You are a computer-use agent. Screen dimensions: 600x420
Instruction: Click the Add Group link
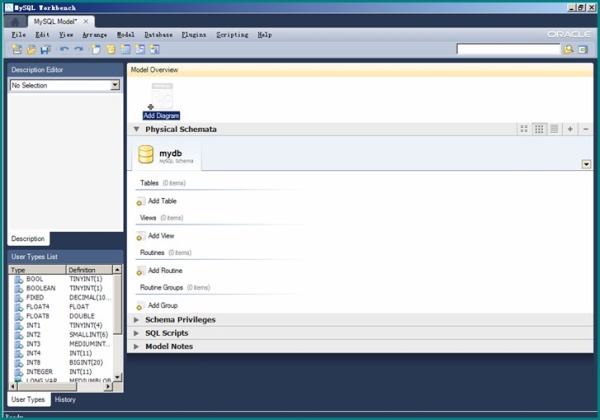(x=163, y=306)
